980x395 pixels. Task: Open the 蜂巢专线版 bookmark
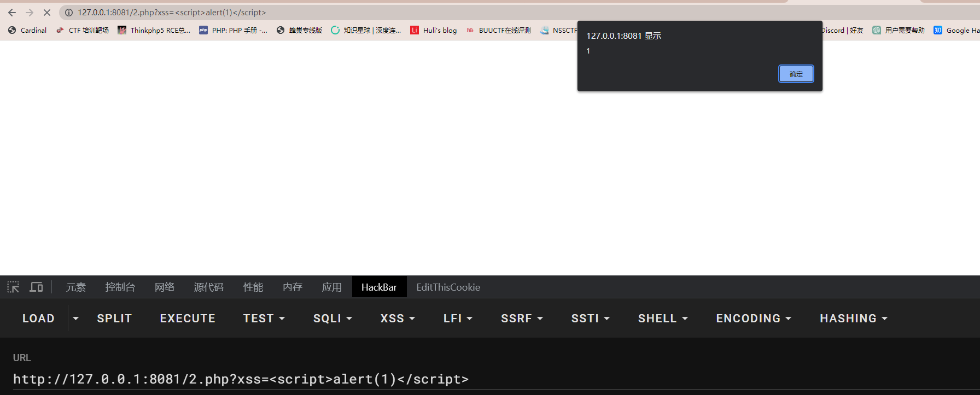coord(299,31)
